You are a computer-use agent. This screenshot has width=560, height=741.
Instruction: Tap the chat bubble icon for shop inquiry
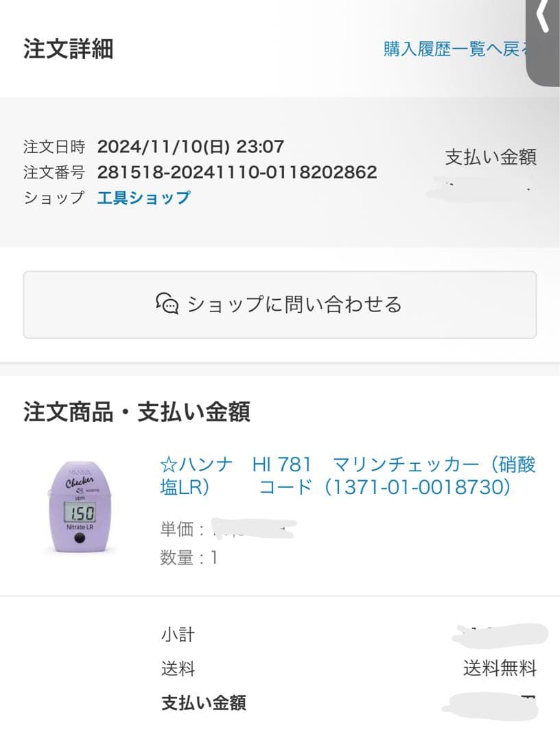[167, 303]
